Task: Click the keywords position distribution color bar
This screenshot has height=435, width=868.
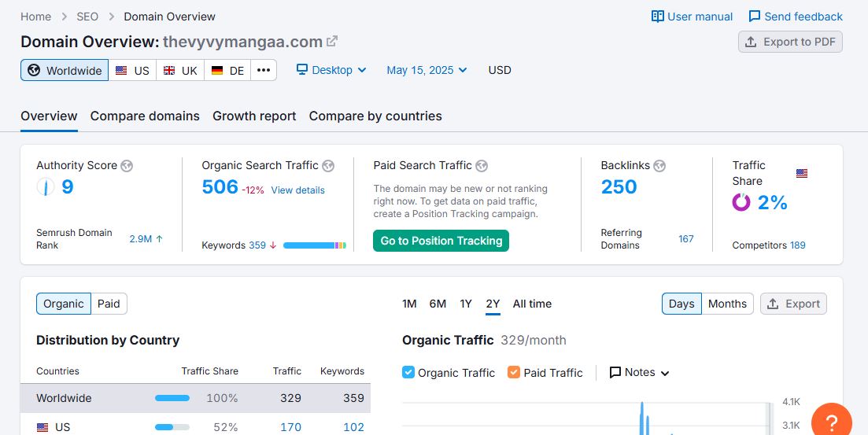Action: [x=315, y=245]
